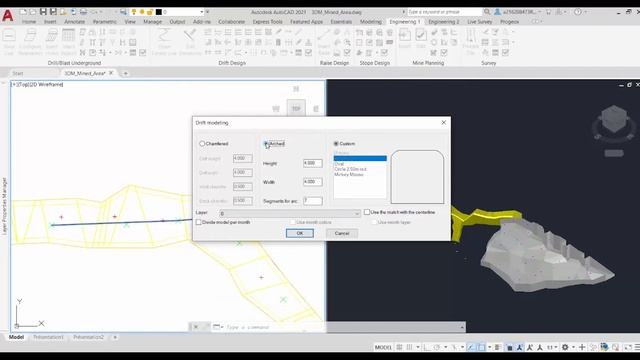Expand the layer list dropdown in title bar
The width and height of the screenshot is (640, 360).
202,12
